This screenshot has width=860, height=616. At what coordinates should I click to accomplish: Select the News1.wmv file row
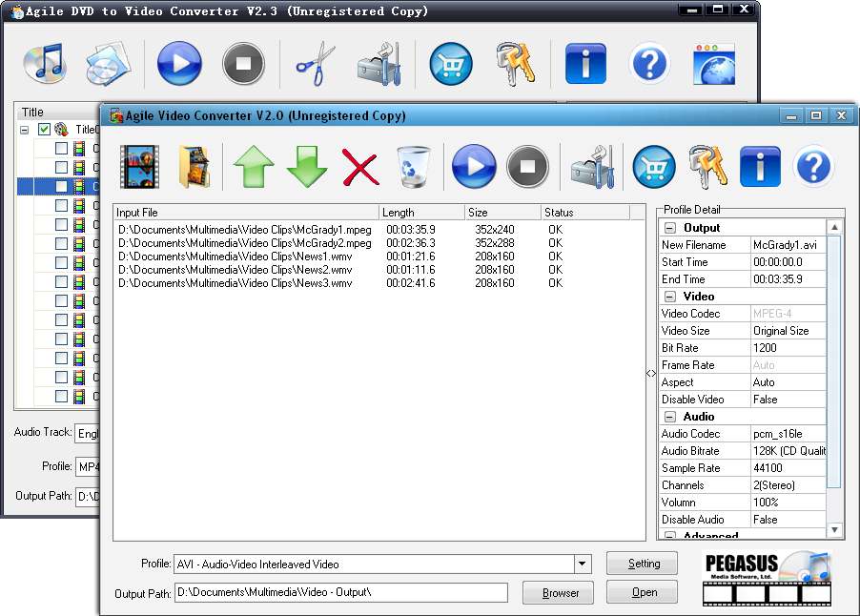379,257
